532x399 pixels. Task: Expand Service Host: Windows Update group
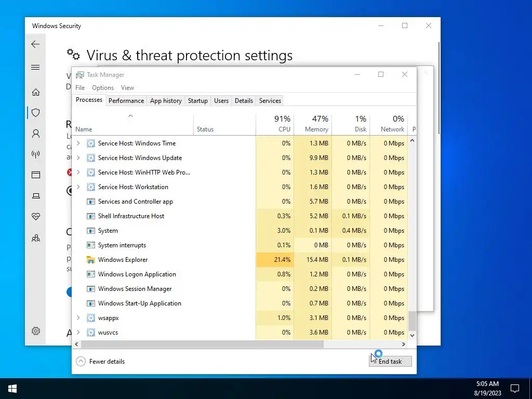pyautogui.click(x=78, y=158)
